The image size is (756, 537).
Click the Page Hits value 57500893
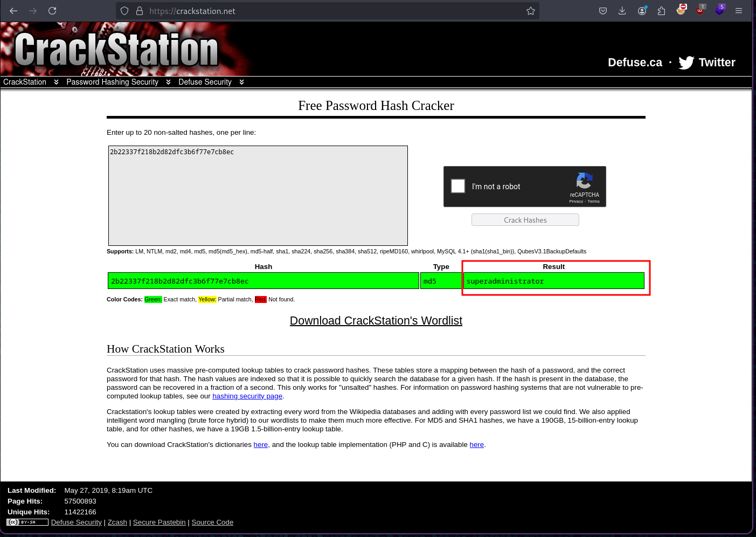[x=80, y=501]
